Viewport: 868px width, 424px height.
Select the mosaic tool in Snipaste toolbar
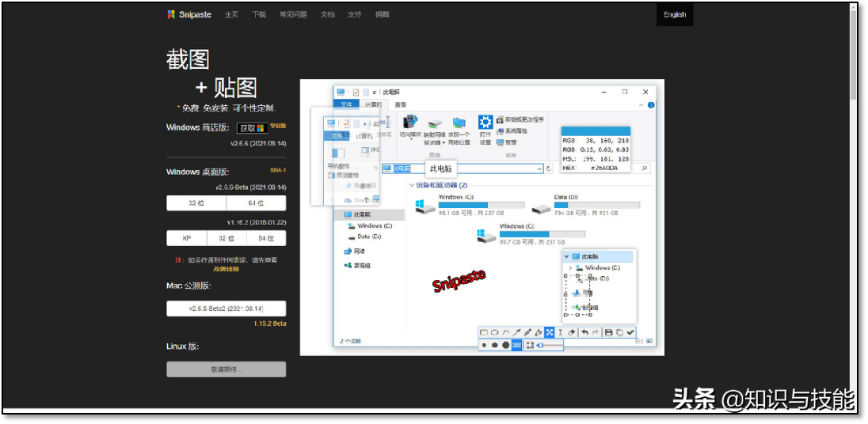coord(549,332)
